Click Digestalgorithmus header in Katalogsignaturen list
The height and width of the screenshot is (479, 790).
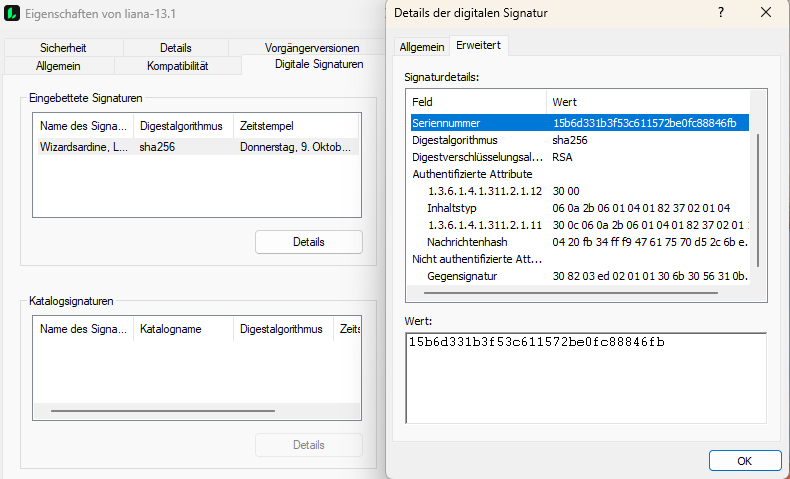[283, 329]
